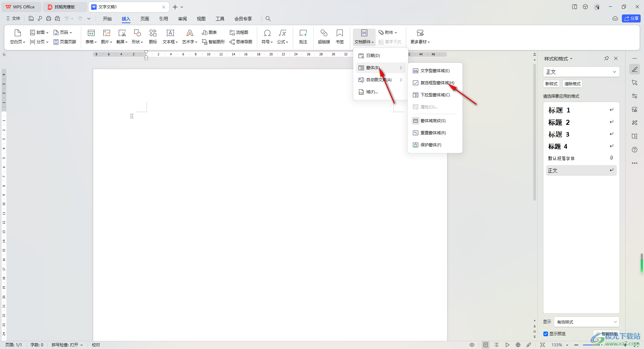The image size is (644, 349).
Task: Open the help question-mark sidebar icon
Action: 635,150
